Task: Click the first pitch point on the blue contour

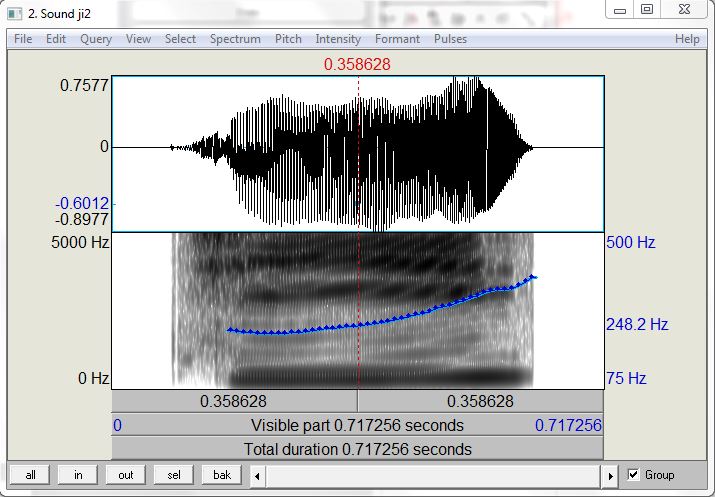Action: (230, 330)
